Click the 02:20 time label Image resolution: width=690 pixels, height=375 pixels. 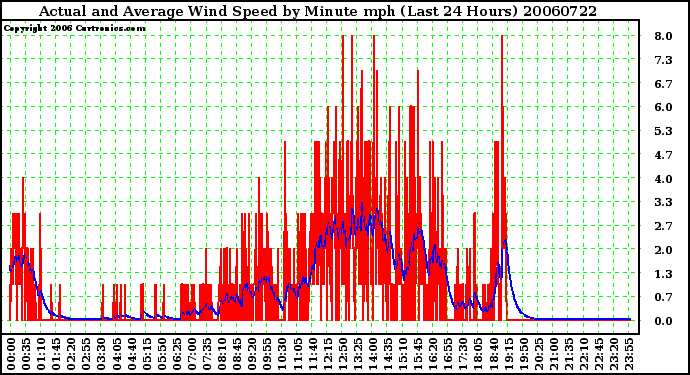71,354
